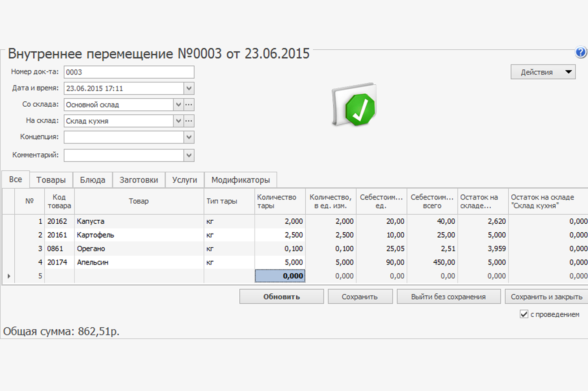Focus the 'Номер док-та' input field
The image size is (588, 391).
[x=129, y=72]
